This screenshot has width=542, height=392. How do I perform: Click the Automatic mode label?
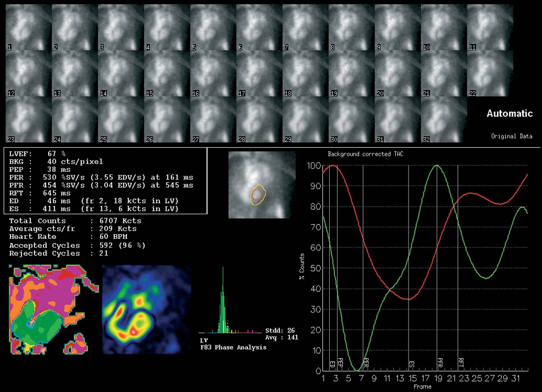click(x=509, y=113)
